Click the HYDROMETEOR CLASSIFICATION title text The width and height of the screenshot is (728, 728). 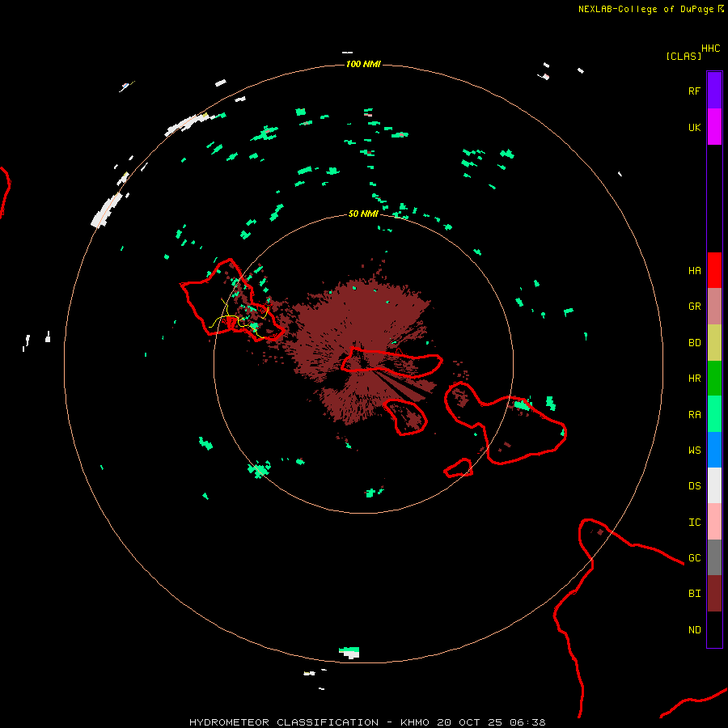[x=284, y=722]
